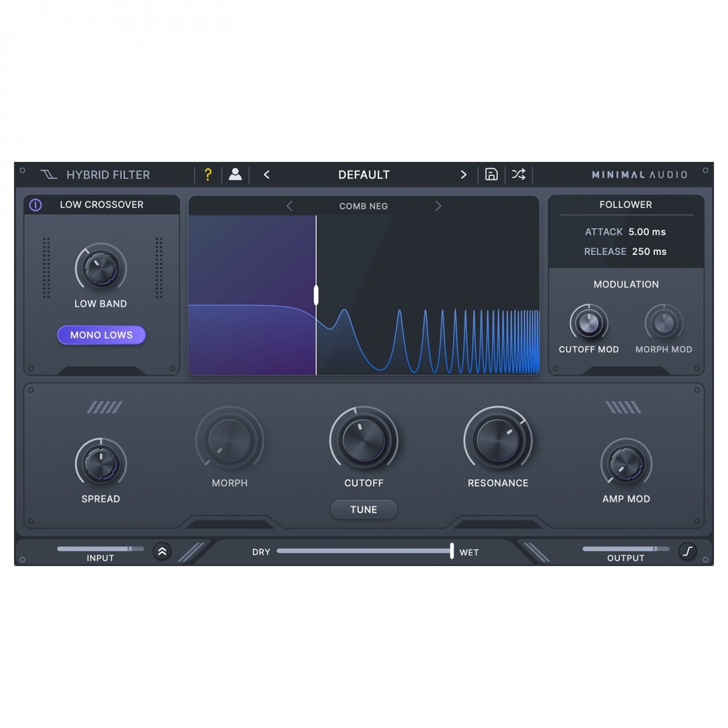Screen dimensions: 728x728
Task: Click the yellow question mark help icon
Action: pyautogui.click(x=208, y=175)
